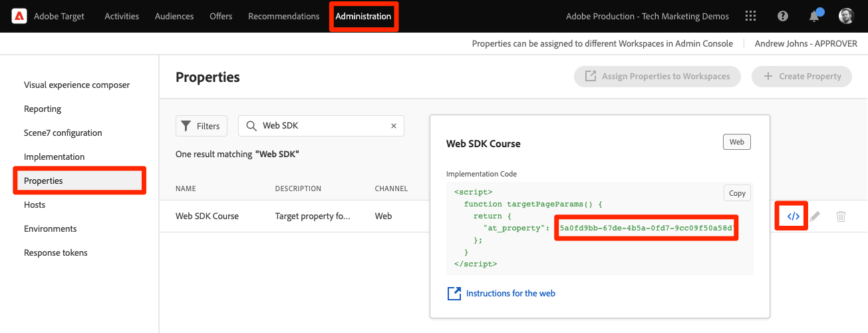Click the Web channel badge in popup
Viewport: 868px width, 333px height.
pos(736,142)
